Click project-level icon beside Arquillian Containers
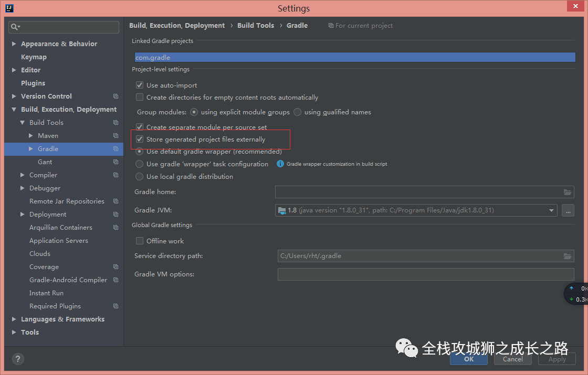Image resolution: width=588 pixels, height=375 pixels. tap(116, 228)
